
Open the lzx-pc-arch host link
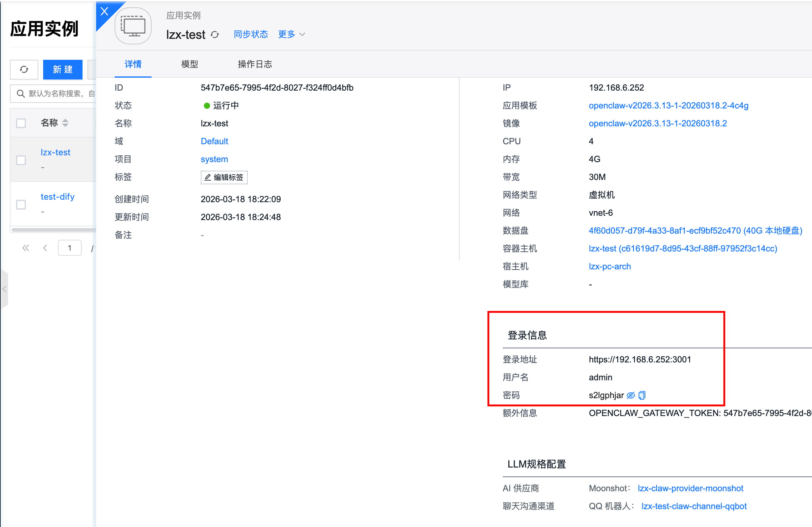[x=609, y=266]
